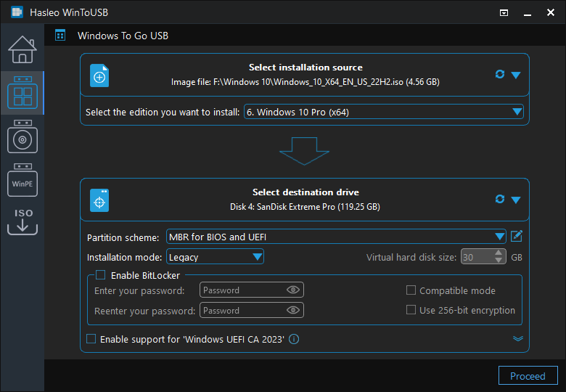Click the destination drive target icon
The width and height of the screenshot is (566, 392).
[99, 200]
